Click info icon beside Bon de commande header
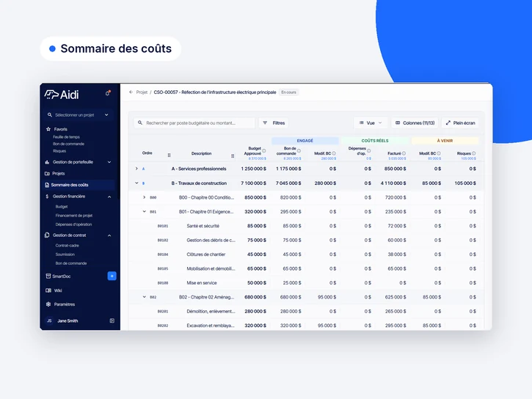This screenshot has width=532, height=399. click(299, 151)
